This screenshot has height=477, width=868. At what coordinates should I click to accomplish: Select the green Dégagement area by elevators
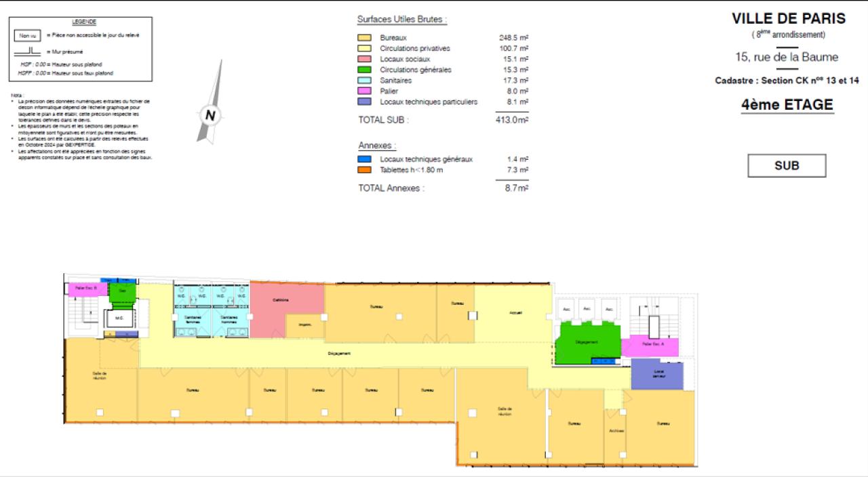coord(587,341)
